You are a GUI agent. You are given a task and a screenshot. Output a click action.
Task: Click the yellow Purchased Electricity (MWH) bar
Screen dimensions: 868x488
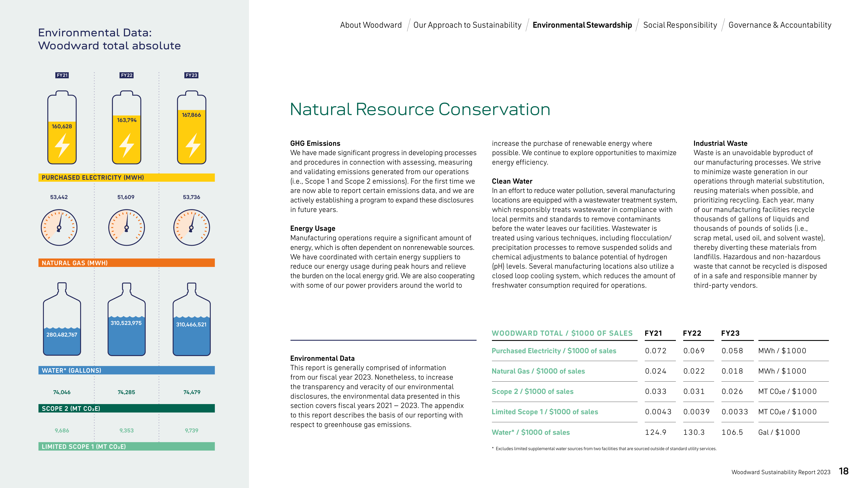127,177
